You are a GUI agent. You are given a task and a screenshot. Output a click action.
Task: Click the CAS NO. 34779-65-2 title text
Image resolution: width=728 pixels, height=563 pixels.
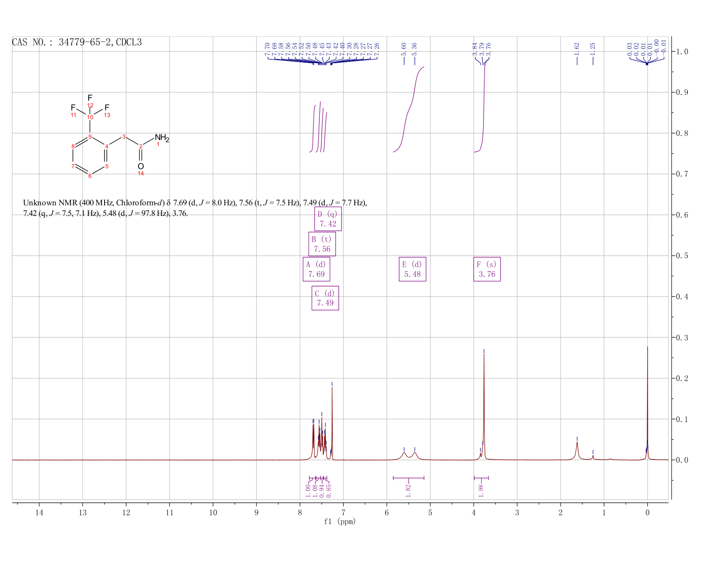pyautogui.click(x=77, y=42)
